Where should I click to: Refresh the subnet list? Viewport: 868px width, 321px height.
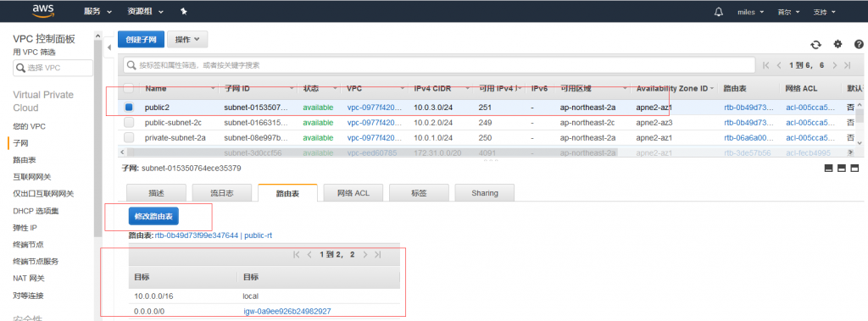click(x=815, y=45)
